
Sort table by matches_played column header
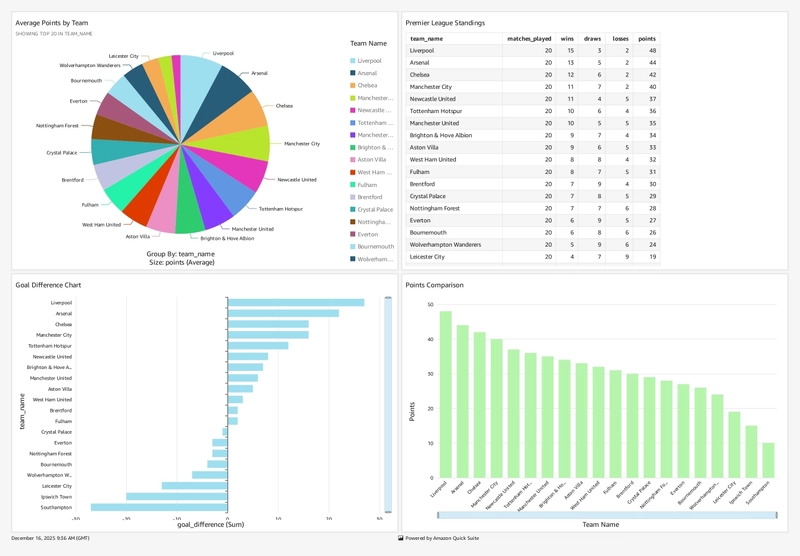tap(529, 39)
